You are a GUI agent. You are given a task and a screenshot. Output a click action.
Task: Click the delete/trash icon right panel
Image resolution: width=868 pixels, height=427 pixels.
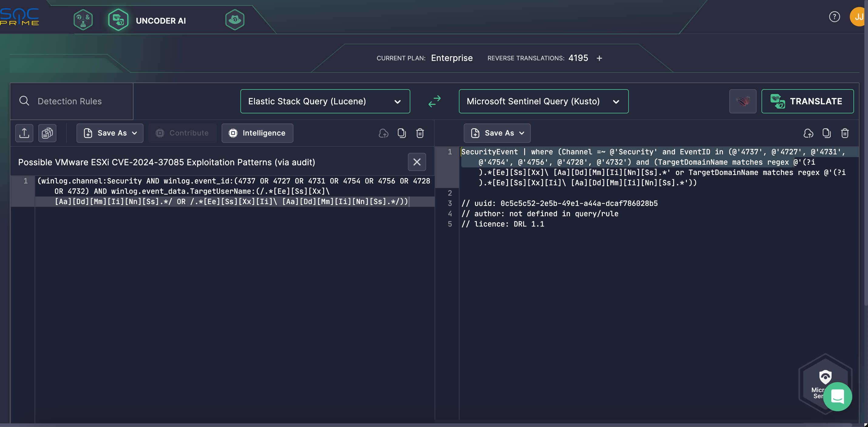point(845,133)
